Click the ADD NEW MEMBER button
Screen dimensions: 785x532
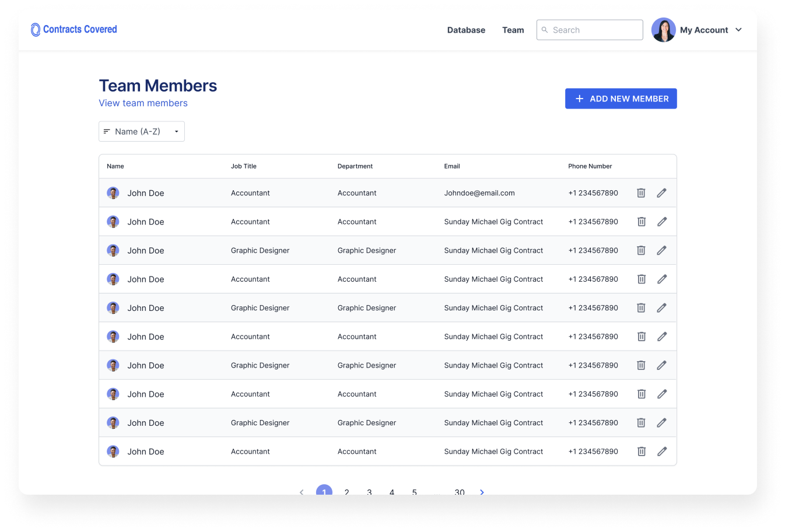coord(621,99)
